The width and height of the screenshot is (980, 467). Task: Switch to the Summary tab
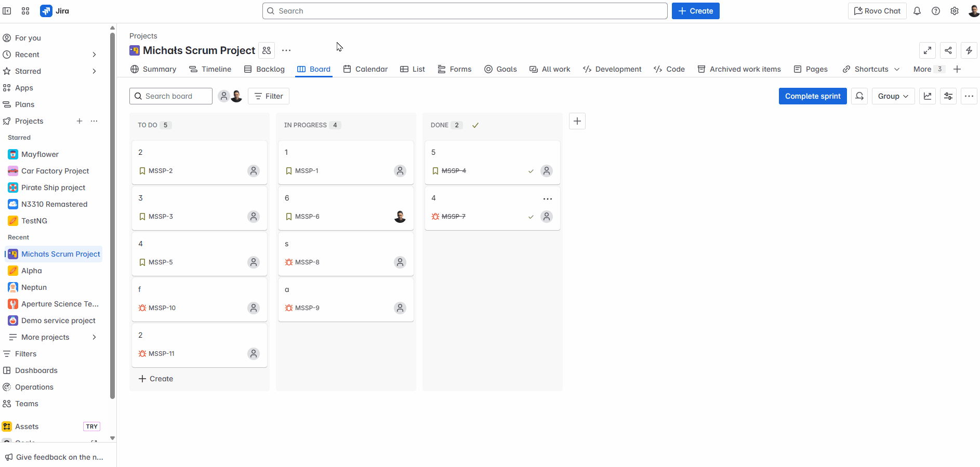pyautogui.click(x=153, y=69)
